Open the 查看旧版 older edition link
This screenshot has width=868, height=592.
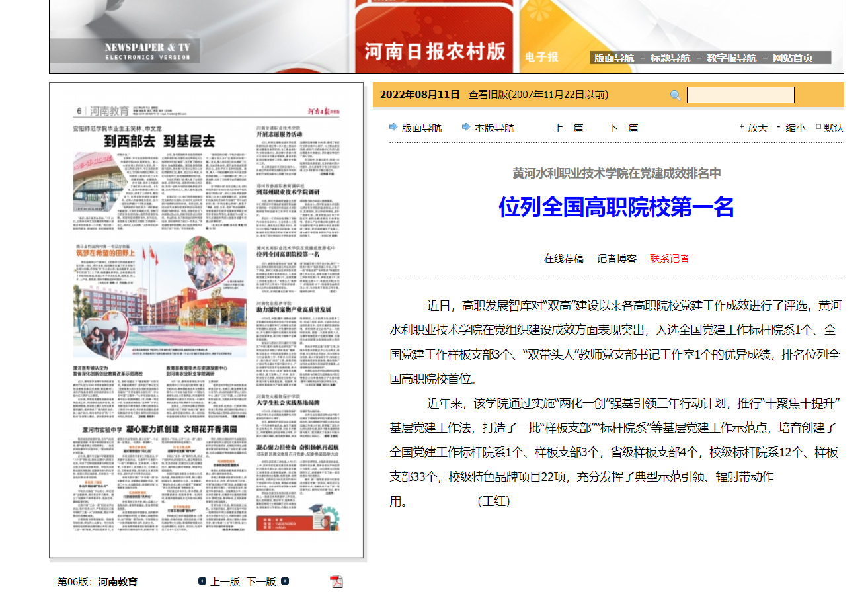[538, 95]
